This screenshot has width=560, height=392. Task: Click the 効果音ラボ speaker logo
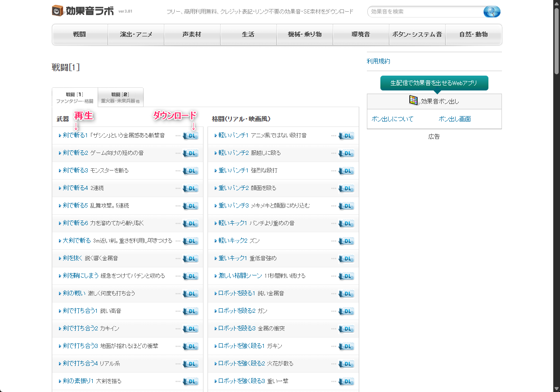[58, 11]
